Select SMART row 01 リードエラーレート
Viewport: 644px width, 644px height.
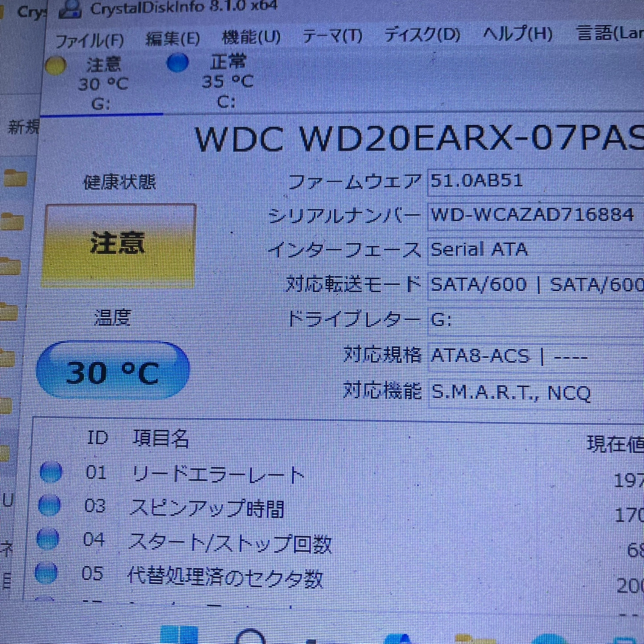click(x=340, y=475)
